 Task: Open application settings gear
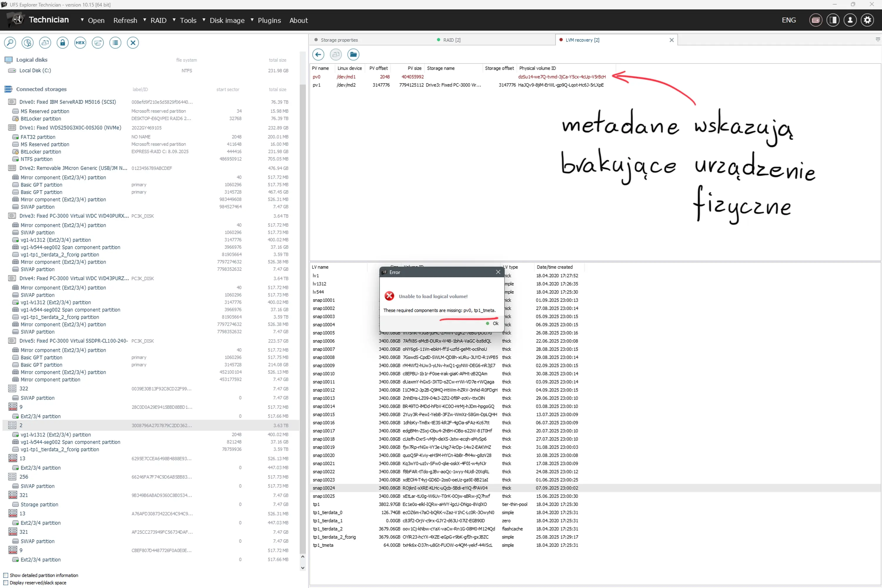[x=867, y=20]
